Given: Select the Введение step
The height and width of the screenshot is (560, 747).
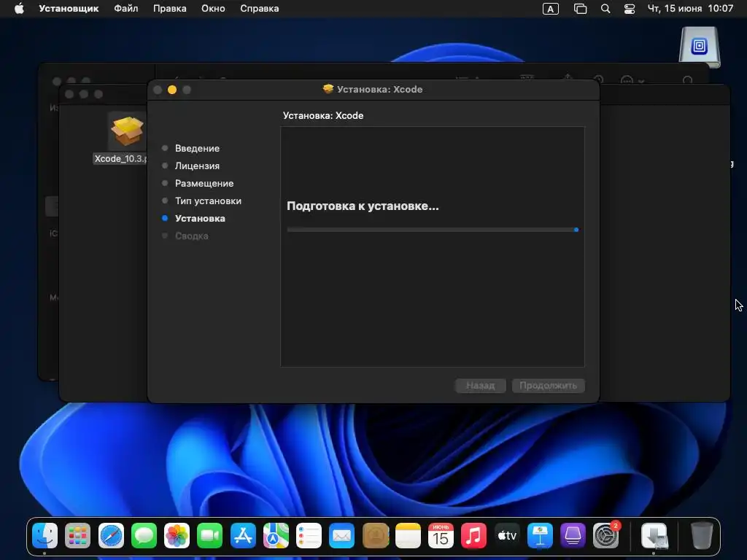Looking at the screenshot, I should tap(197, 148).
